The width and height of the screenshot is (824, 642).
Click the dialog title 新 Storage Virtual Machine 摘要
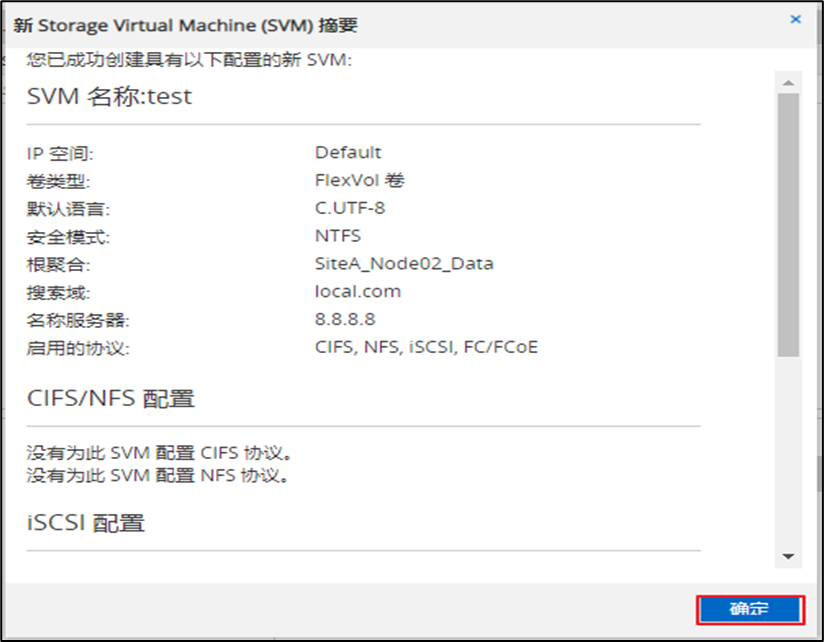pyautogui.click(x=185, y=25)
